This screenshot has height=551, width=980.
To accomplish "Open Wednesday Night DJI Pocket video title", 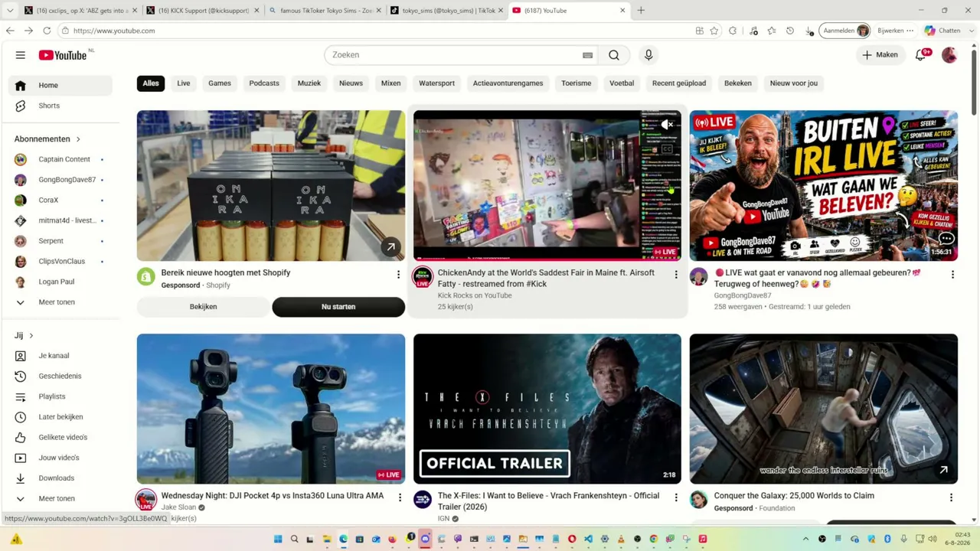I will tap(273, 496).
